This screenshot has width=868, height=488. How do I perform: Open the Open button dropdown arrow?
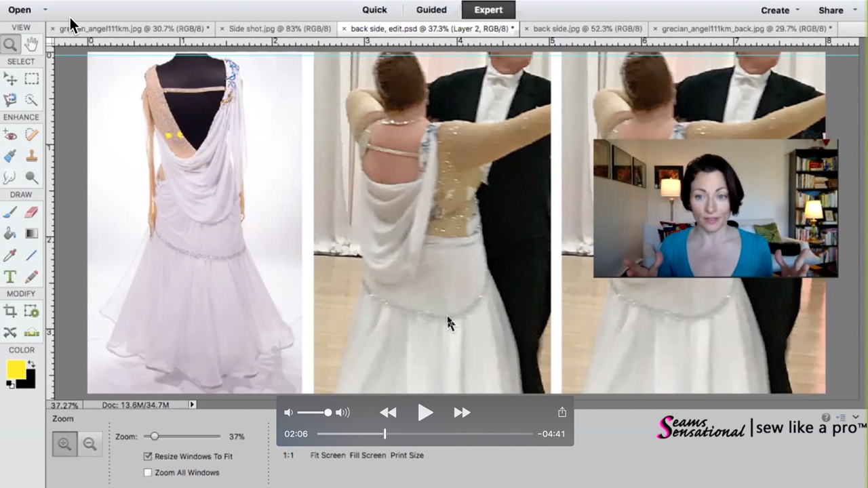click(x=45, y=9)
